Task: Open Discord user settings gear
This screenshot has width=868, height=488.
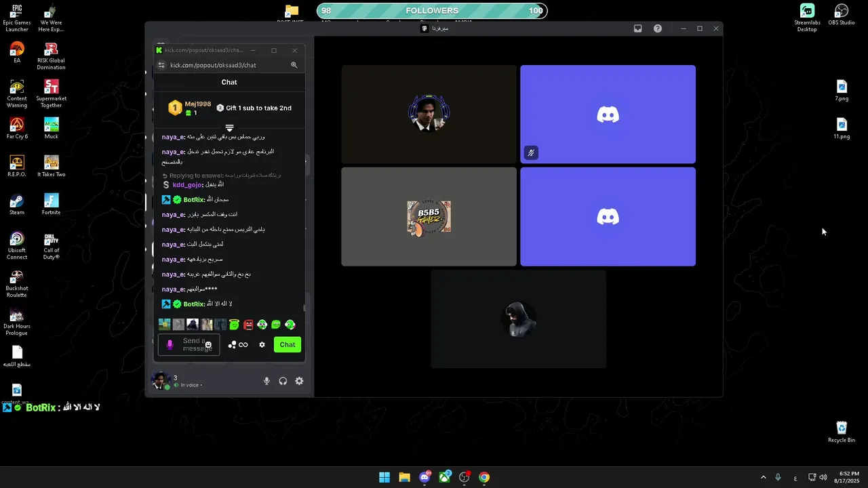Action: click(299, 381)
